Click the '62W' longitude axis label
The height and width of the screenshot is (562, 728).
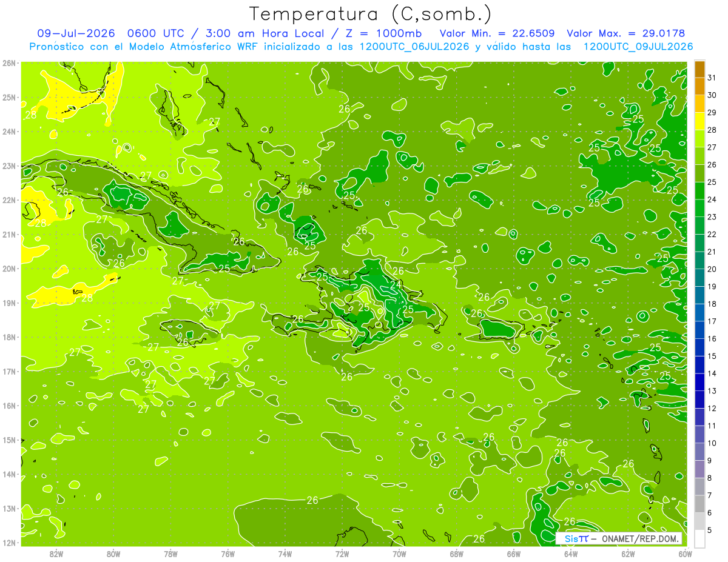628,553
